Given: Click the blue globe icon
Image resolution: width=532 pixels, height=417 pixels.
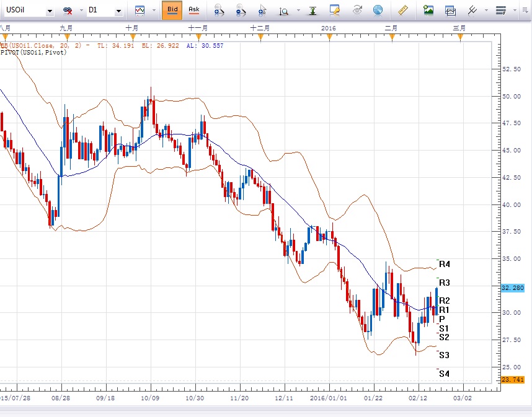Looking at the screenshot, I should tap(378, 10).
